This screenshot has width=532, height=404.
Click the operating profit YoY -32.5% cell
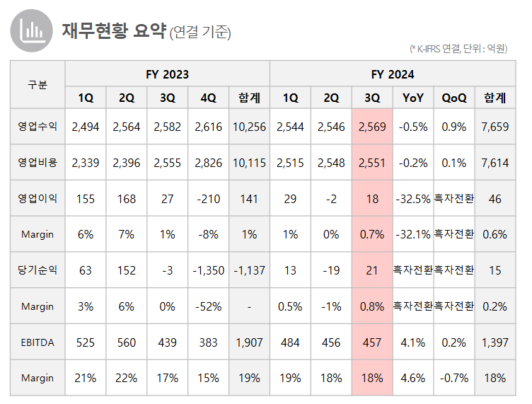pos(412,199)
